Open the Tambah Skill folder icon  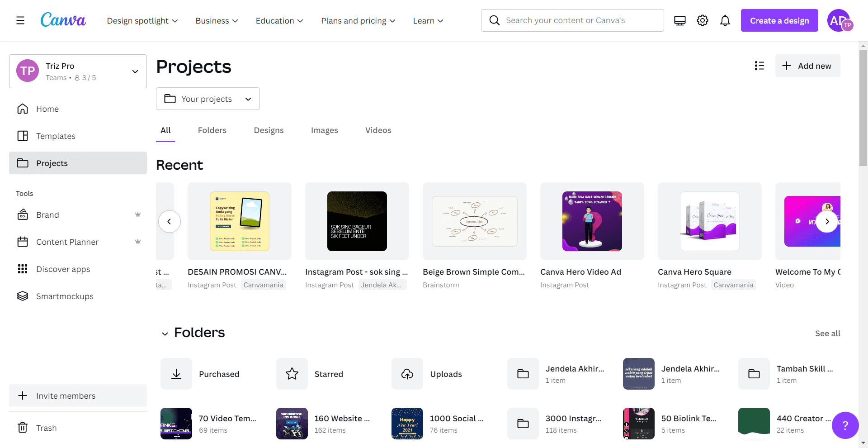click(754, 374)
